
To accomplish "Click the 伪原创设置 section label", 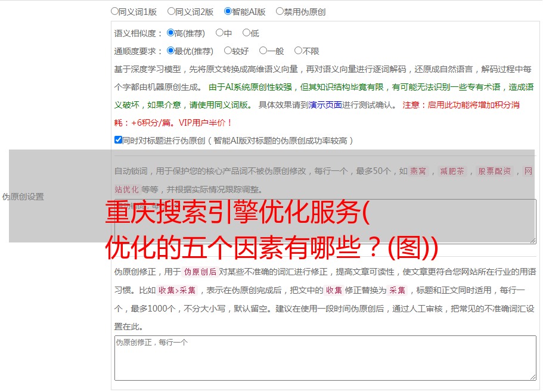I will tap(23, 197).
